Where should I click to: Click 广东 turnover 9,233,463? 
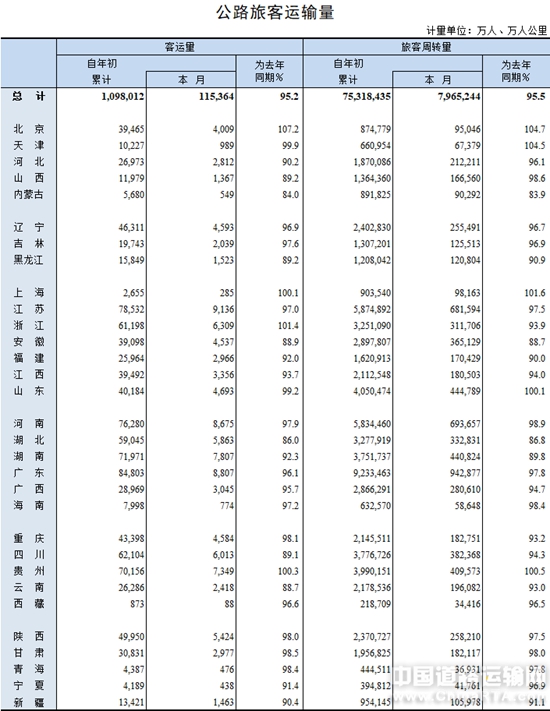(x=372, y=473)
